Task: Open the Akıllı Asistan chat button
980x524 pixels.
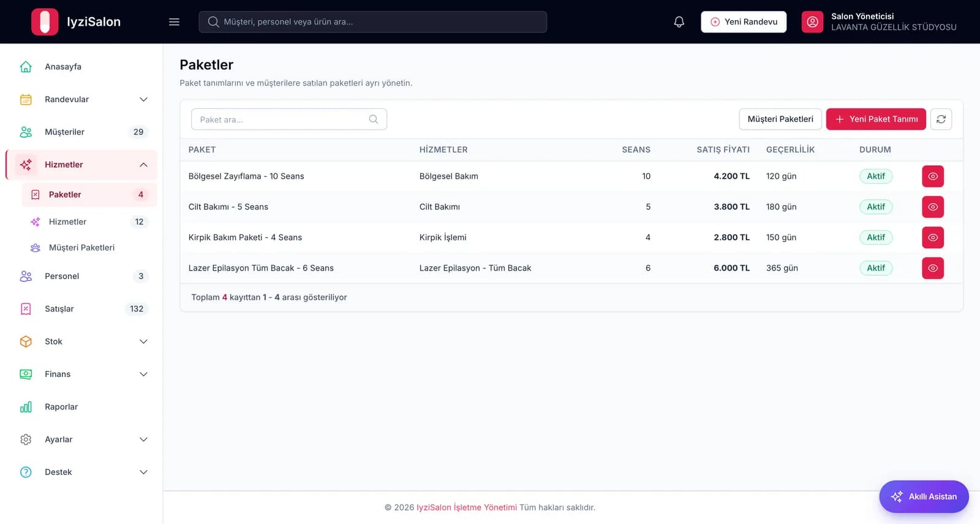Action: (924, 496)
